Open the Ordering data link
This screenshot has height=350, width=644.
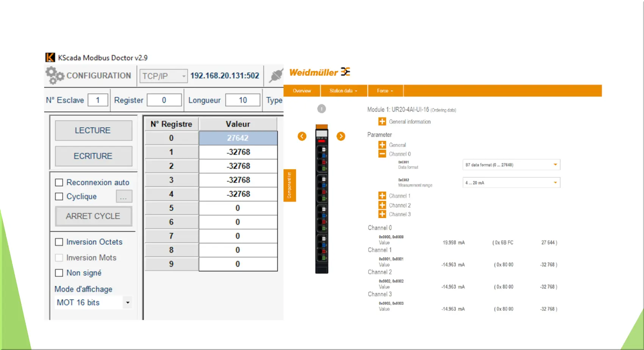point(443,110)
